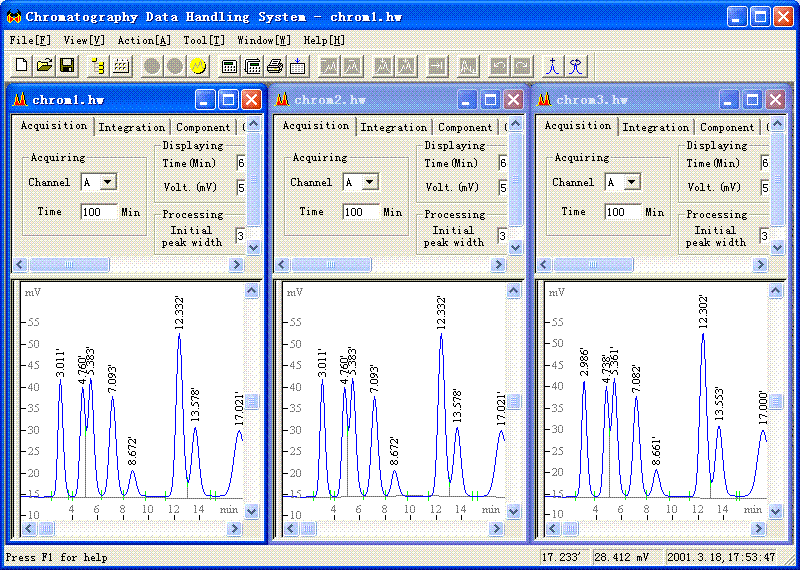800x570 pixels.
Task: Click the grayed multi-peak baseline toolbar icon
Action: pyautogui.click(x=468, y=65)
